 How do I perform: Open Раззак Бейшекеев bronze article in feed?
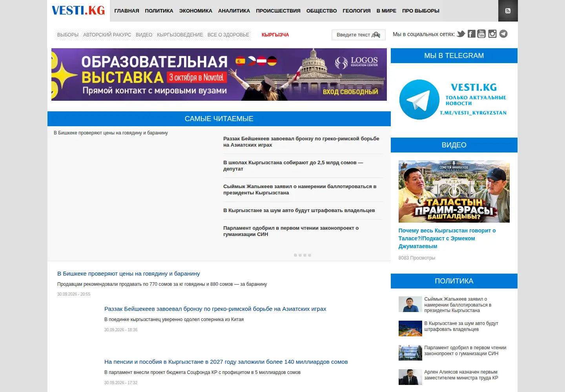215,309
